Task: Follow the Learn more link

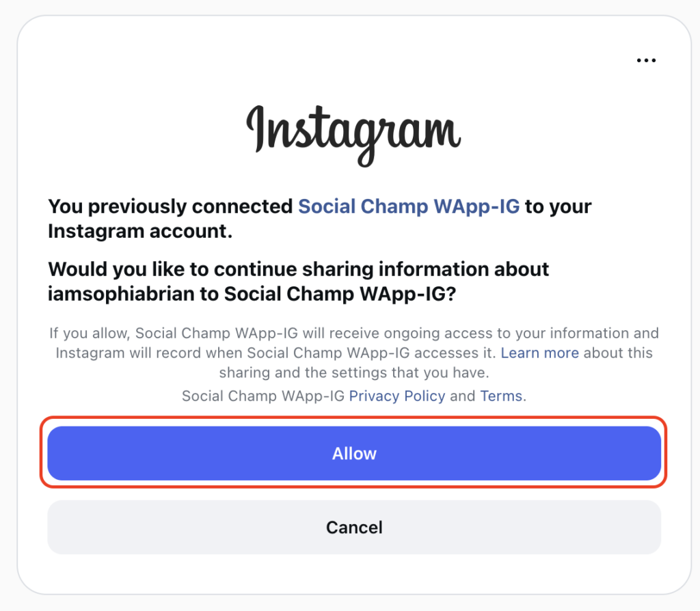Action: point(539,353)
